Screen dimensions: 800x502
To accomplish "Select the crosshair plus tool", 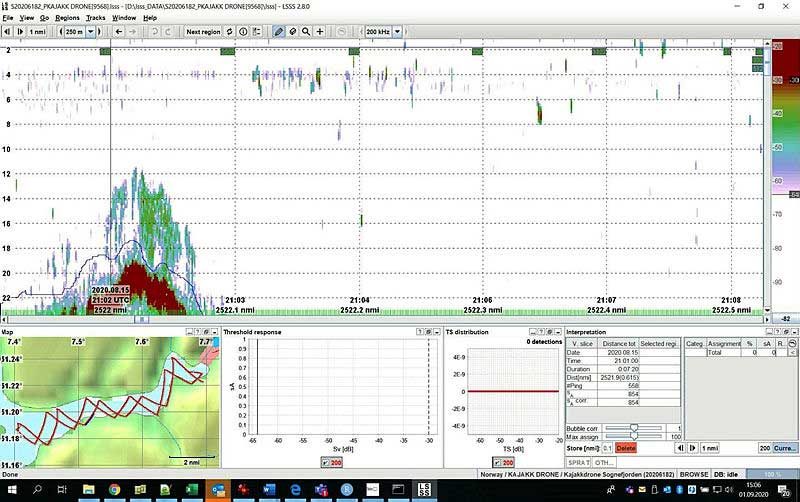I will click(320, 32).
